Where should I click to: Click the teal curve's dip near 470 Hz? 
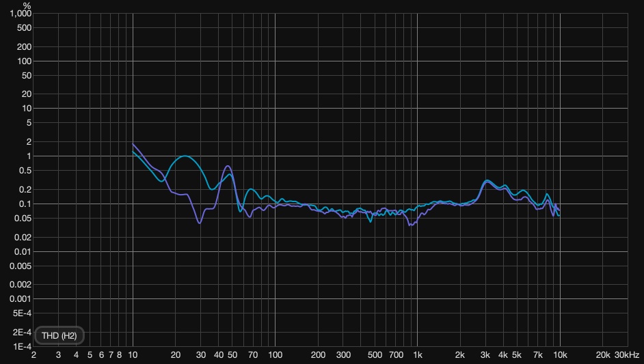click(x=371, y=221)
